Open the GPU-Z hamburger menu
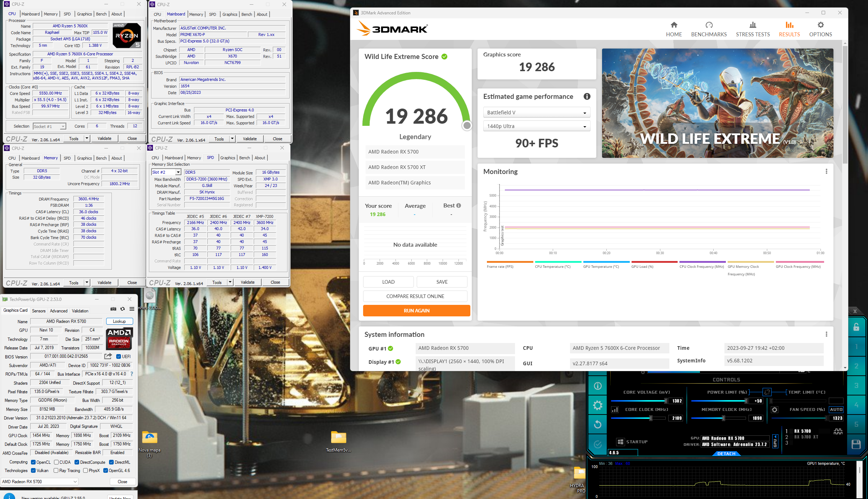The width and height of the screenshot is (868, 499). [x=132, y=309]
